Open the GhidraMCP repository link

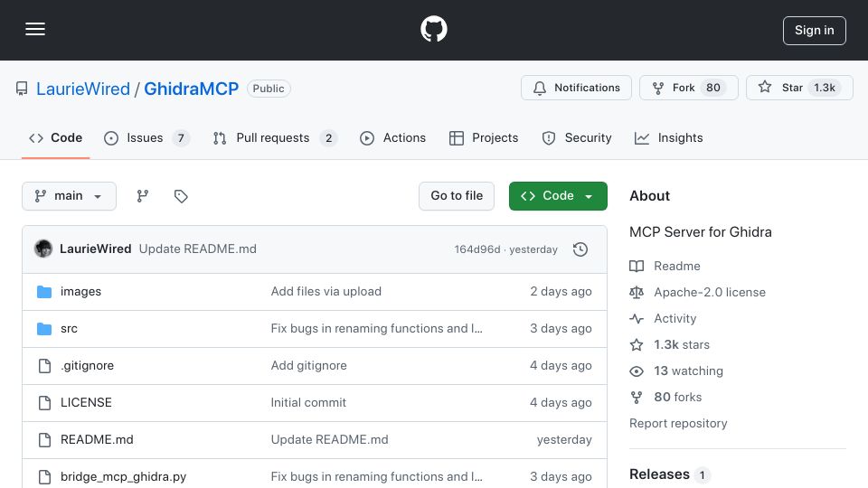pos(191,89)
